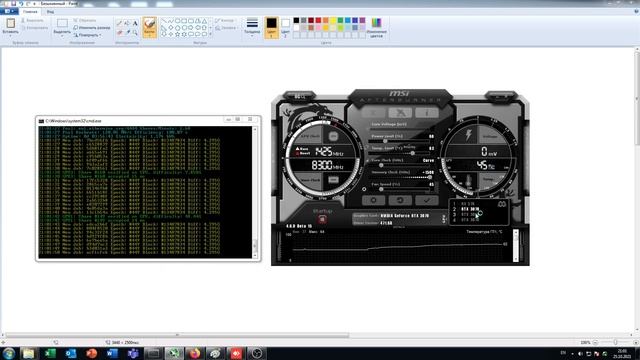
Task: Select the Eraser tool in Paint
Action: (x=119, y=32)
